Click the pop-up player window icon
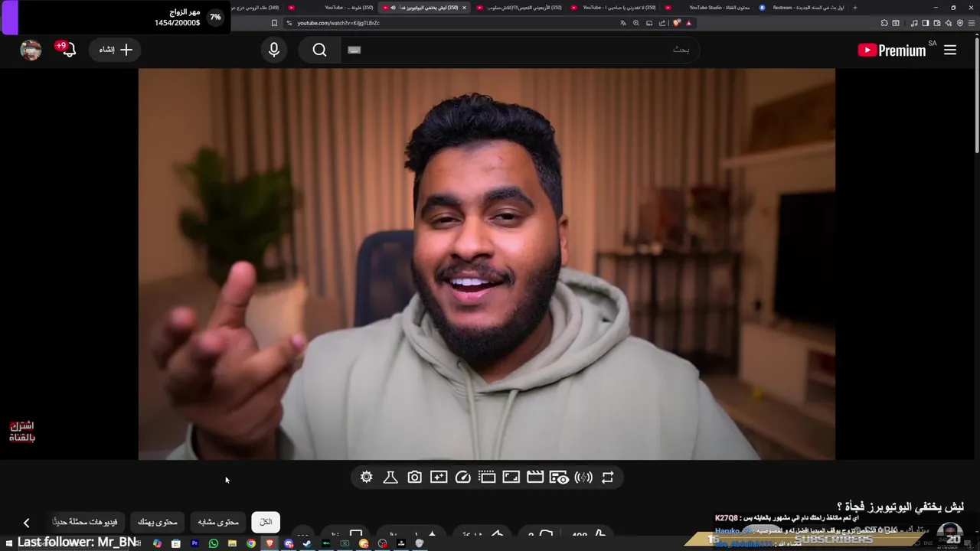 pos(487,477)
